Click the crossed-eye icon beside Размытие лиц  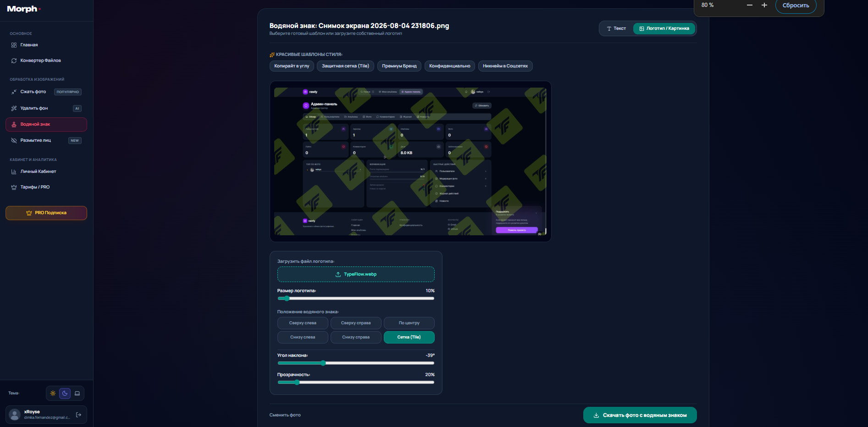(x=14, y=140)
